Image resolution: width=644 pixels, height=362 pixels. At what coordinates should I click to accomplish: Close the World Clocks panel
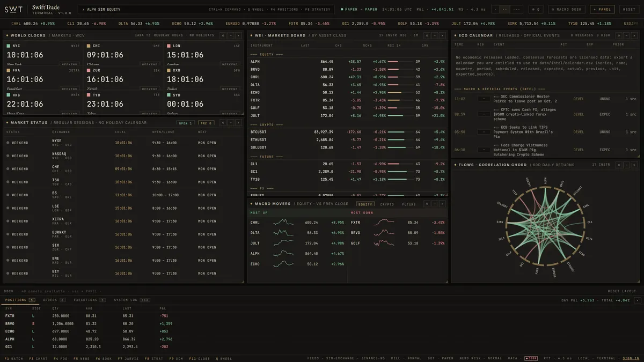coord(238,35)
